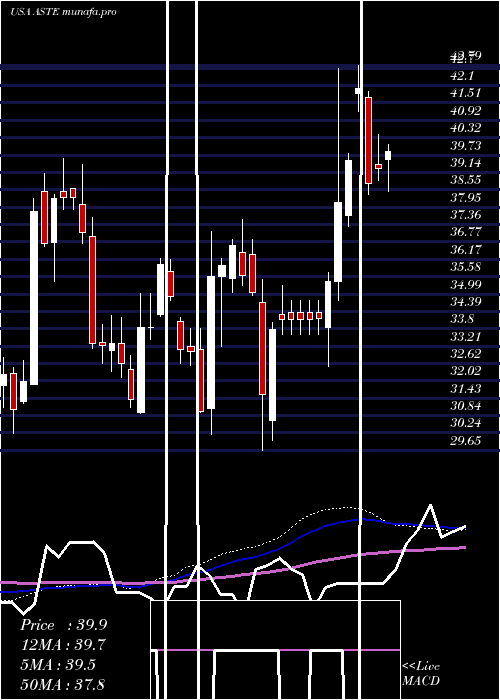Click the '5MA : 39.5' readout
This screenshot has height=700, width=500.
pyautogui.click(x=58, y=664)
